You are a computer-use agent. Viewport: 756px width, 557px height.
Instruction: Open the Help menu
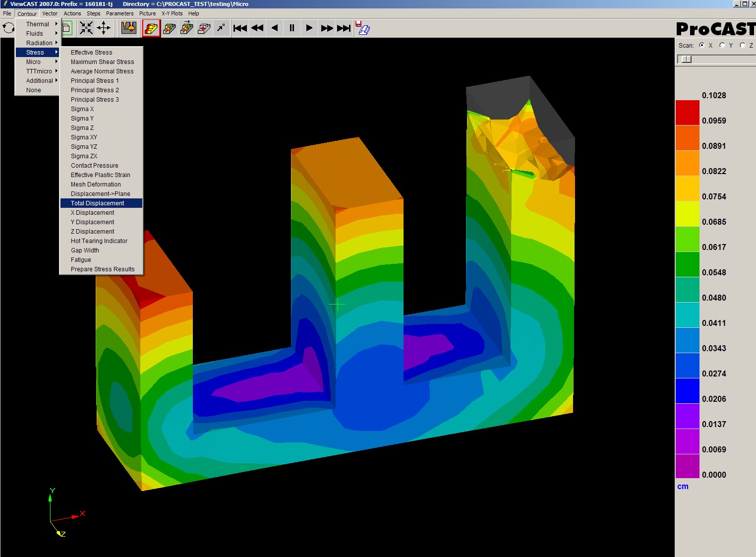coord(194,13)
